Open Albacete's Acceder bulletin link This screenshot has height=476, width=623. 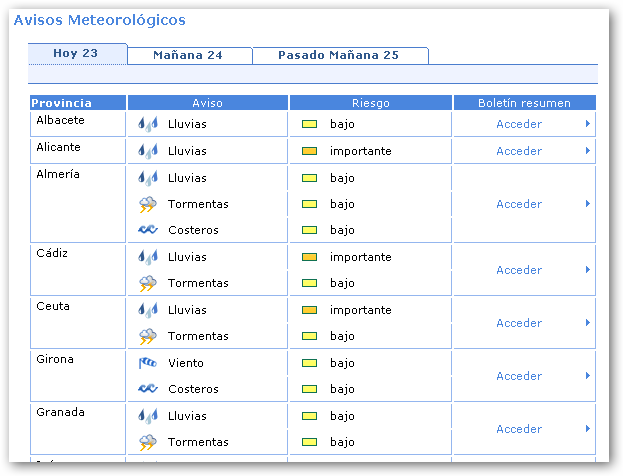(519, 125)
